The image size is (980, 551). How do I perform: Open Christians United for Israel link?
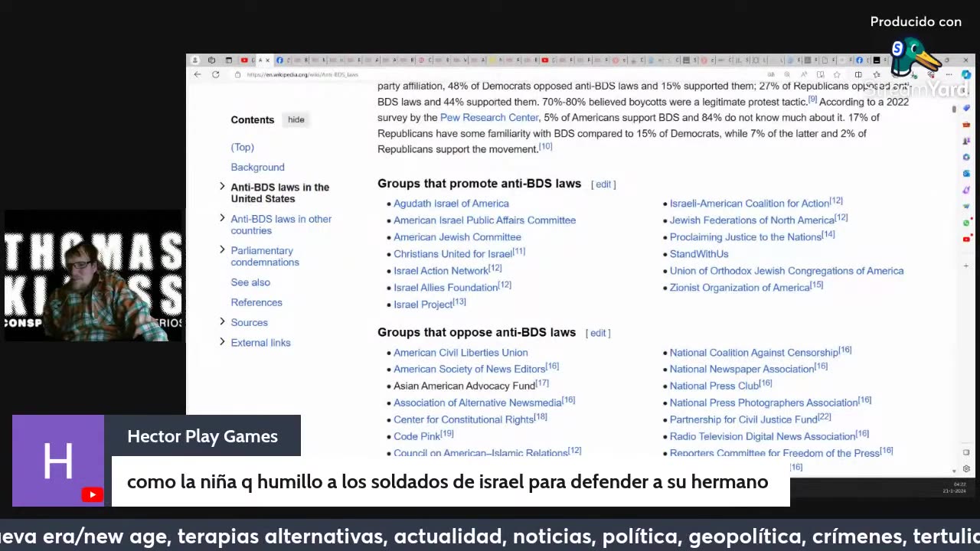click(453, 254)
